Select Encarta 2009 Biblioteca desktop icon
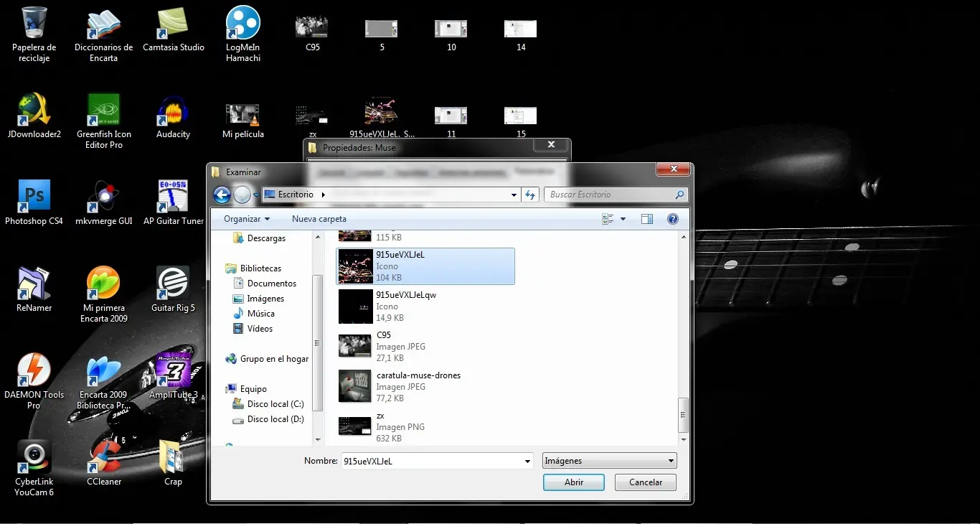The width and height of the screenshot is (980, 524). [x=103, y=381]
